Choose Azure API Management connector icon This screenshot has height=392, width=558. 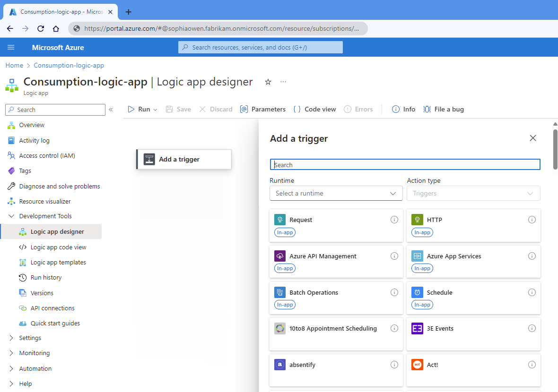[280, 256]
